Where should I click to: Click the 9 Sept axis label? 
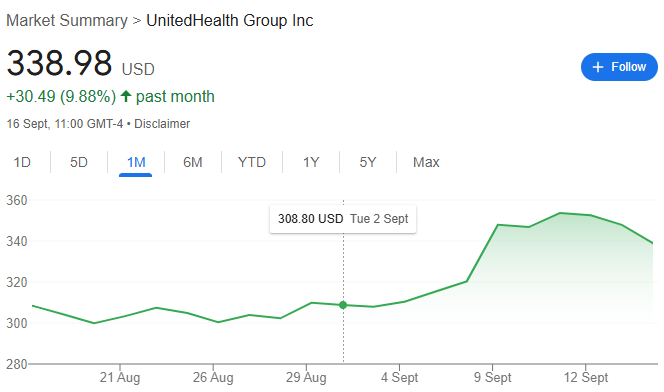492,377
